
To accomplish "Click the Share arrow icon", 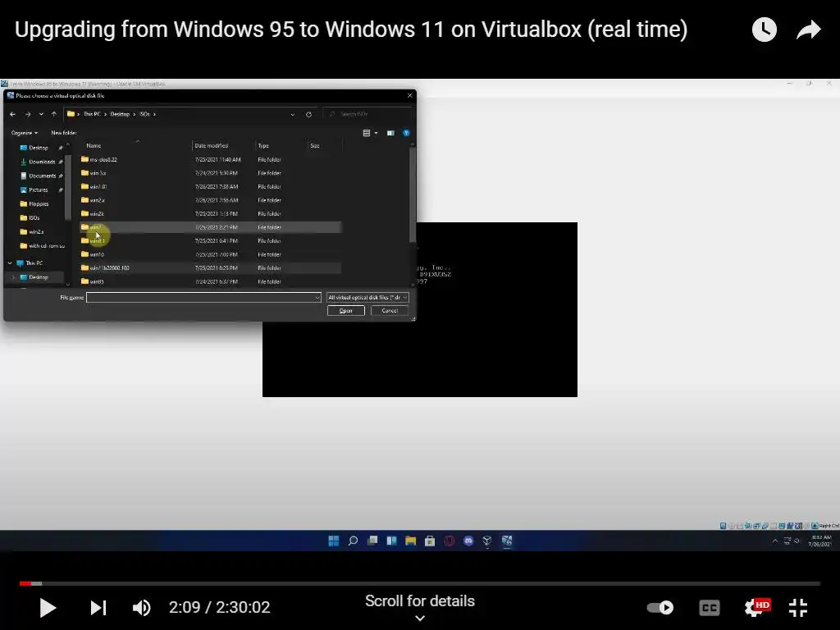I will tap(808, 30).
